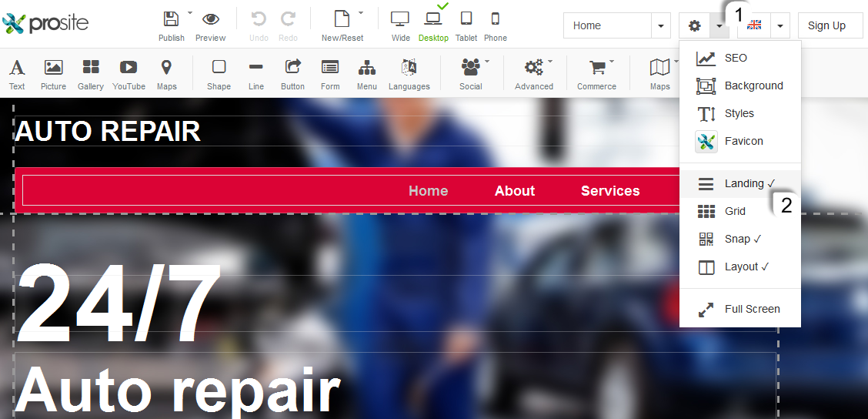868x419 pixels.
Task: Click the About navigation link
Action: pyautogui.click(x=515, y=191)
